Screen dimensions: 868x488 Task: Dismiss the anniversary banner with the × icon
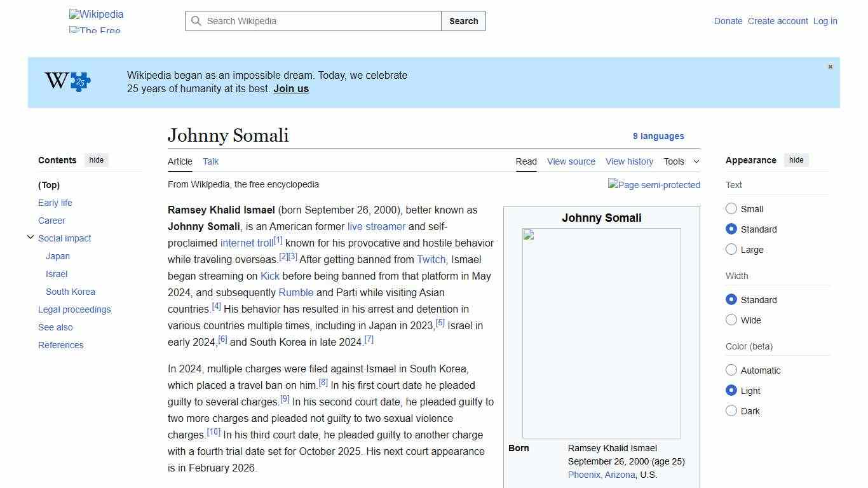tap(830, 66)
